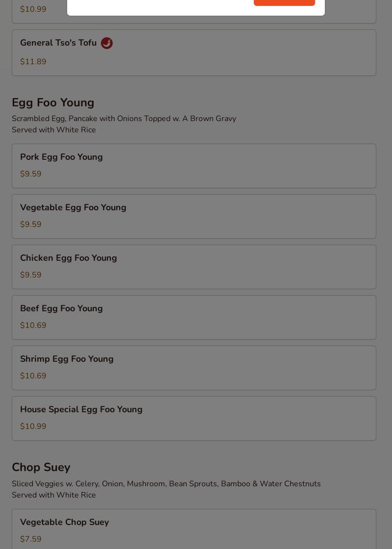Click the $11.89 price of General Tso's Tofu
Screen dimensions: 392x549
pyautogui.click(x=33, y=62)
